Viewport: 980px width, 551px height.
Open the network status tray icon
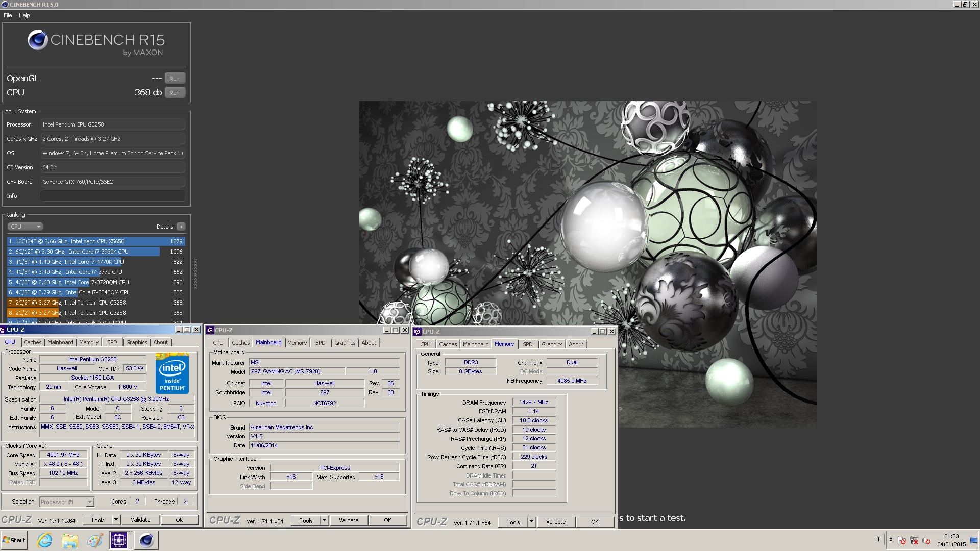[914, 540]
